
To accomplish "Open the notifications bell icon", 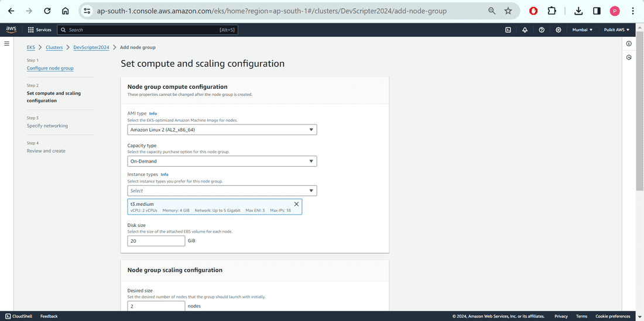I will point(525,30).
